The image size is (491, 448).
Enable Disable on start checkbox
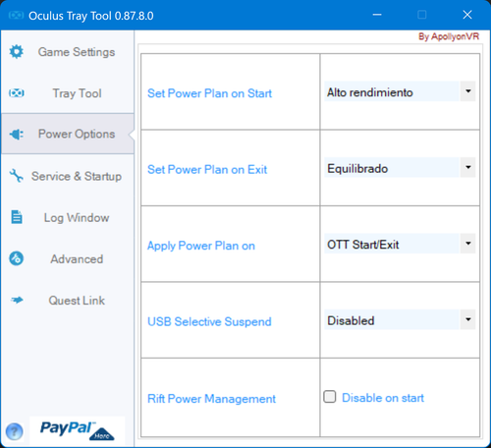point(330,397)
